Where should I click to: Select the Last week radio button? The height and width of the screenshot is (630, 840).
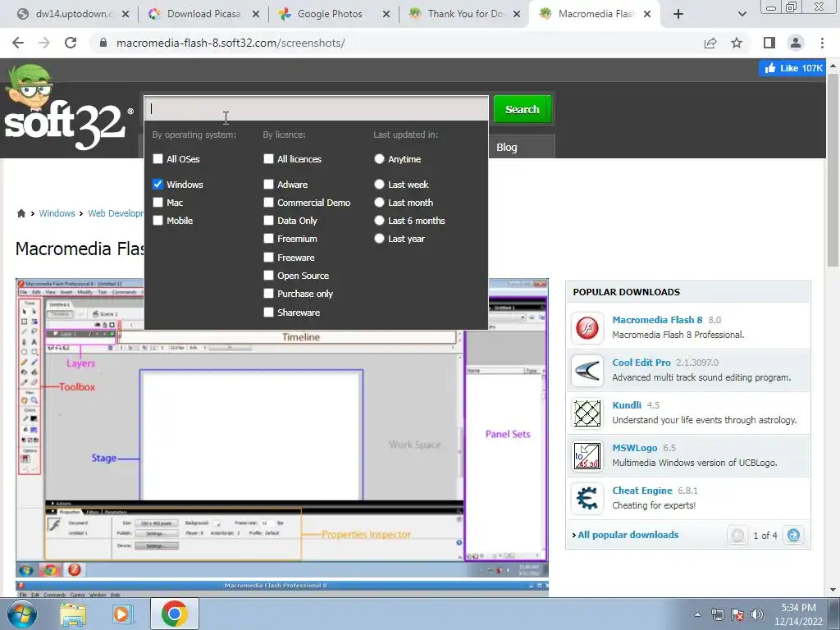379,185
